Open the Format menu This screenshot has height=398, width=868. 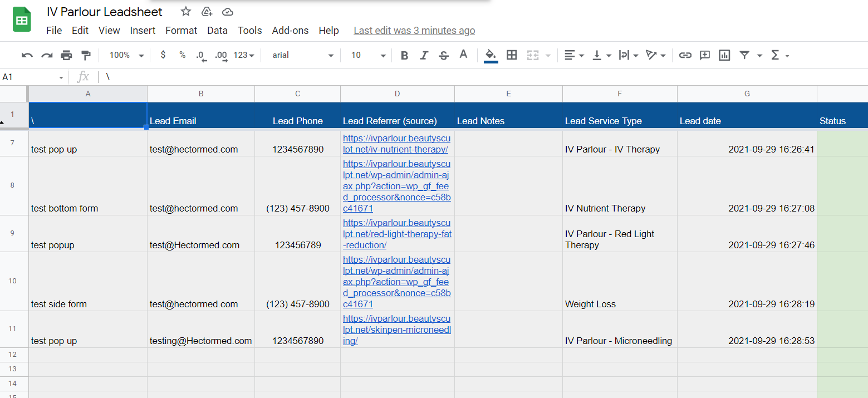(x=182, y=31)
